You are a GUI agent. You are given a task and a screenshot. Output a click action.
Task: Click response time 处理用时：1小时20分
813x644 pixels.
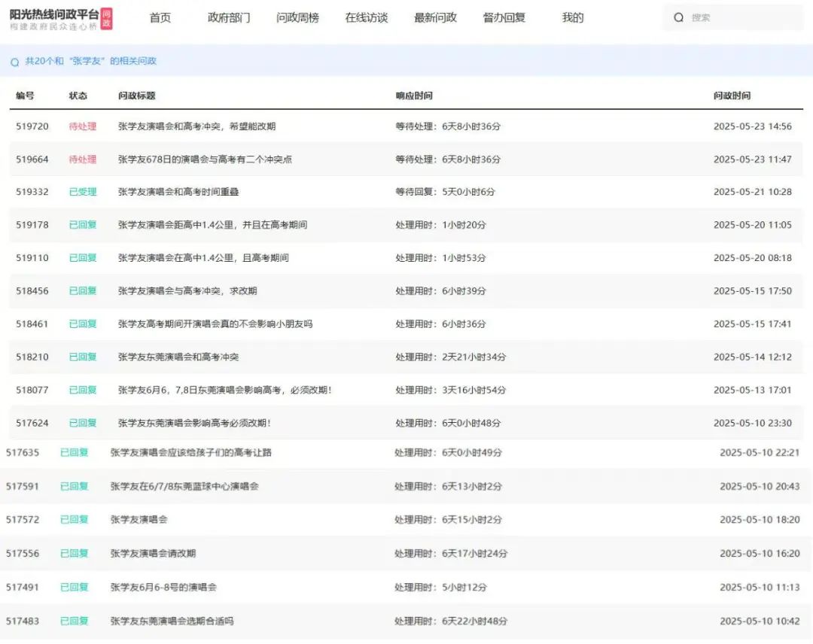coord(440,224)
